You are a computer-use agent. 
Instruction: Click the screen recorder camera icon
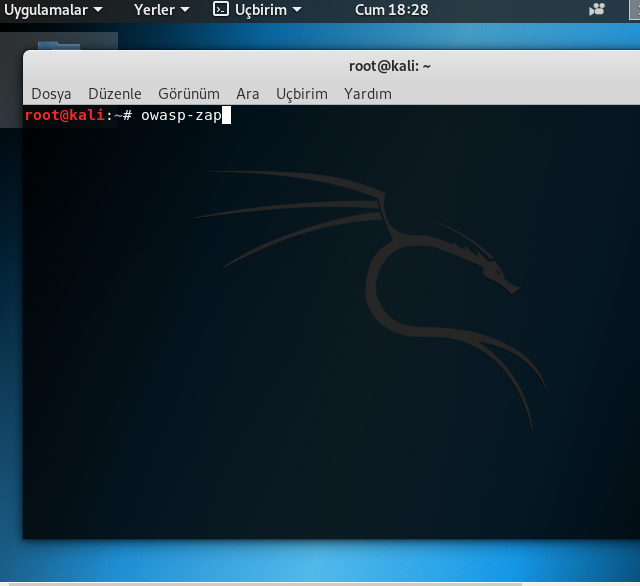coord(597,9)
